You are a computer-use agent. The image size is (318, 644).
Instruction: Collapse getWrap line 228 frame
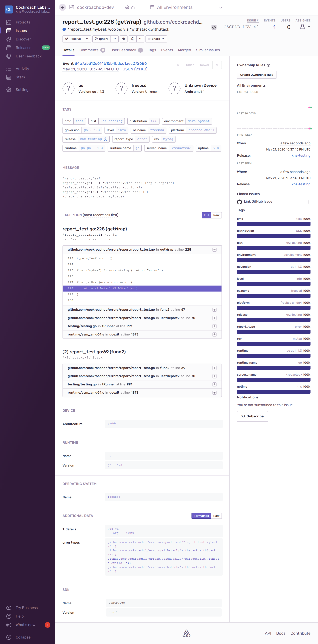[x=214, y=250]
